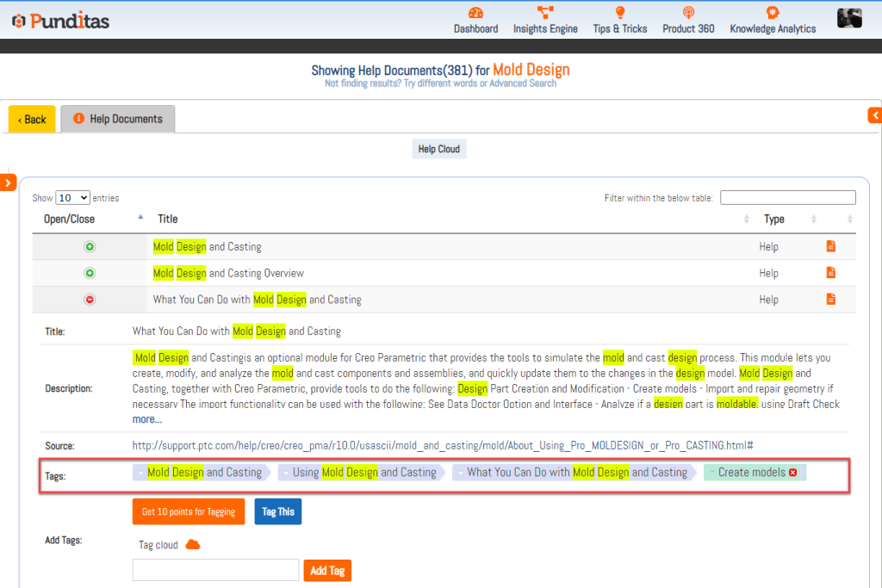Click the Tag This button

tap(277, 511)
